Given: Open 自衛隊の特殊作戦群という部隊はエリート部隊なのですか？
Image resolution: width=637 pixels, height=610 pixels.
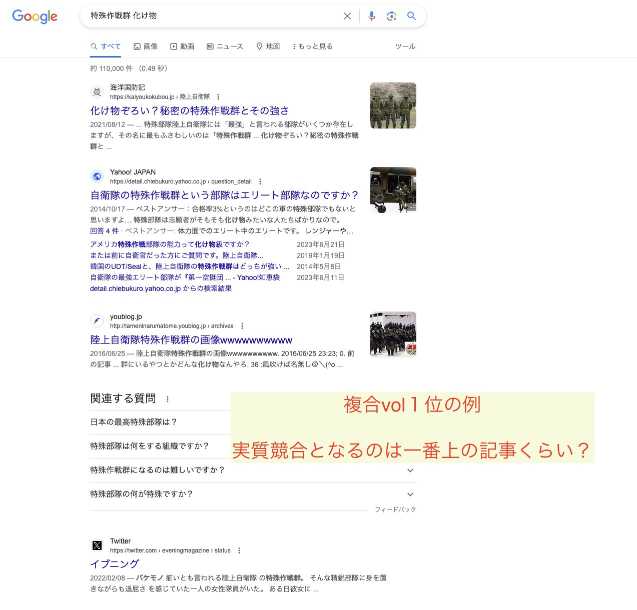Looking at the screenshot, I should coord(224,195).
